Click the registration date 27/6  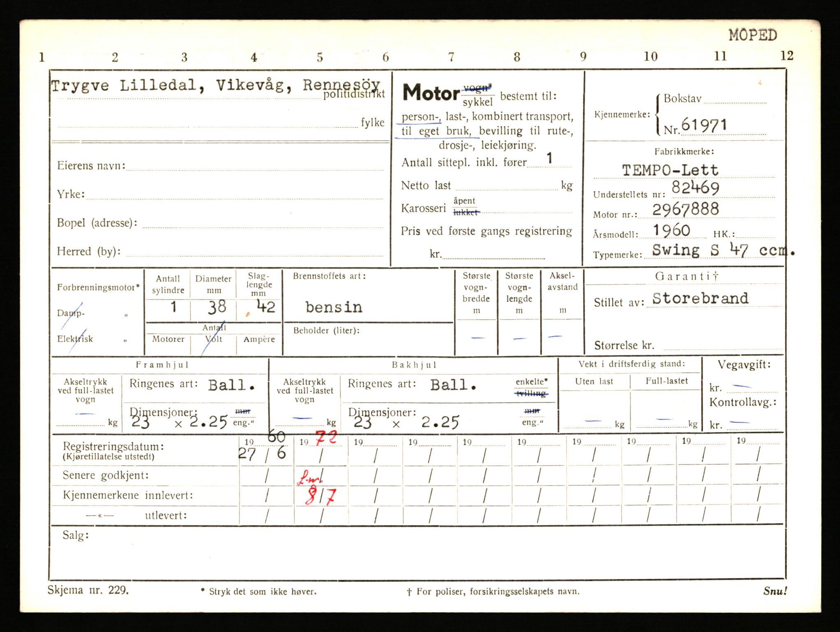(262, 453)
